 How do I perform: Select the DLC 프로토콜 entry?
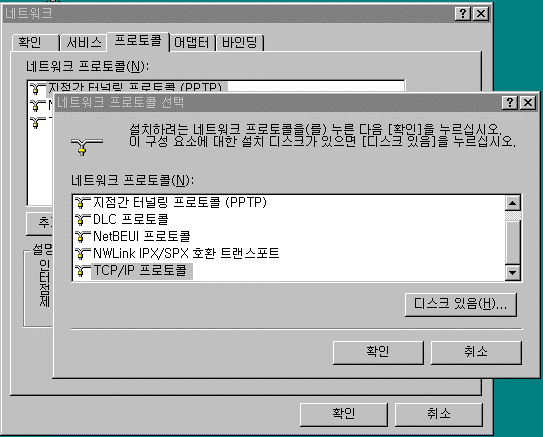[x=131, y=219]
